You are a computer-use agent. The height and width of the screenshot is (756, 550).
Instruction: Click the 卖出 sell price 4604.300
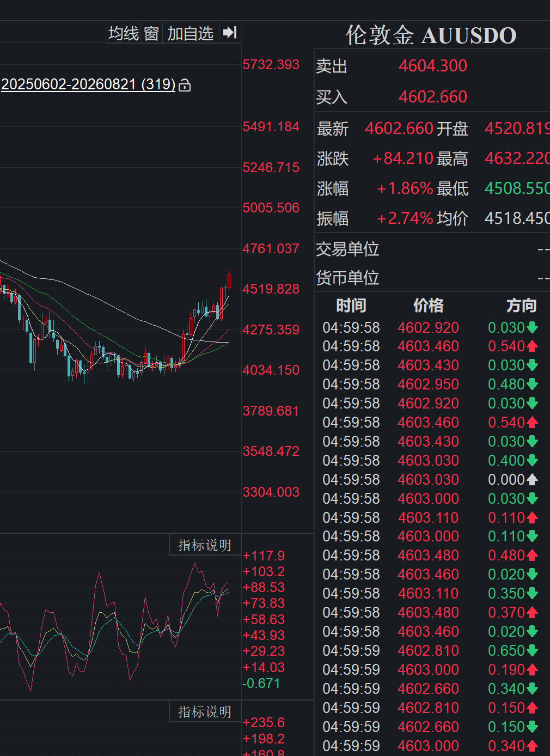[x=433, y=66]
